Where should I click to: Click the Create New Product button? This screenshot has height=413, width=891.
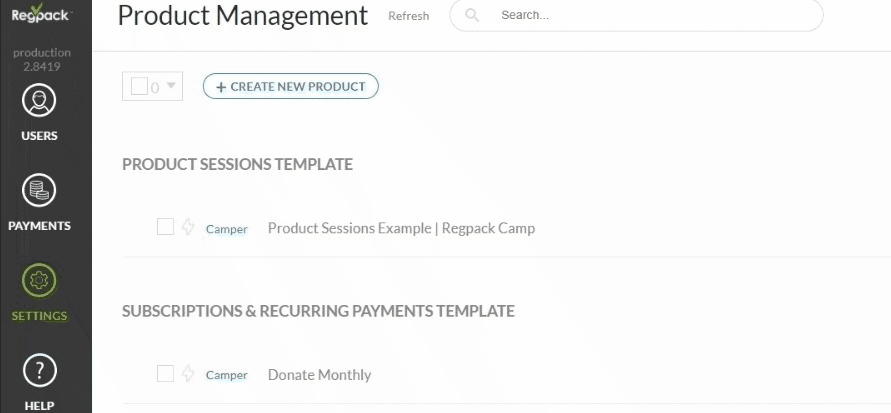point(290,86)
